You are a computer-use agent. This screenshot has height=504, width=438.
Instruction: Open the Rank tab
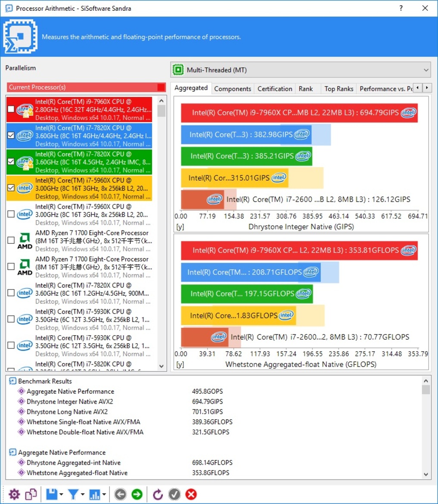306,89
